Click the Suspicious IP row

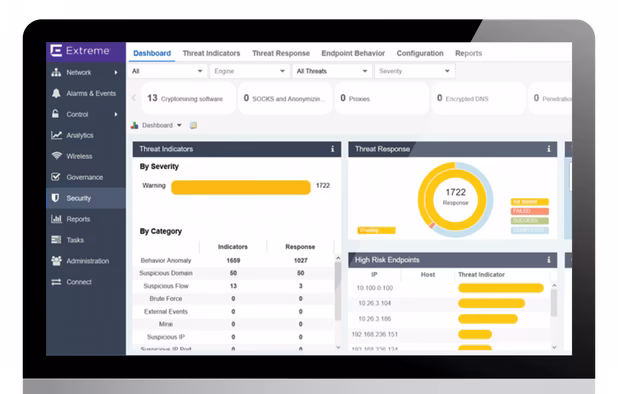(x=233, y=337)
